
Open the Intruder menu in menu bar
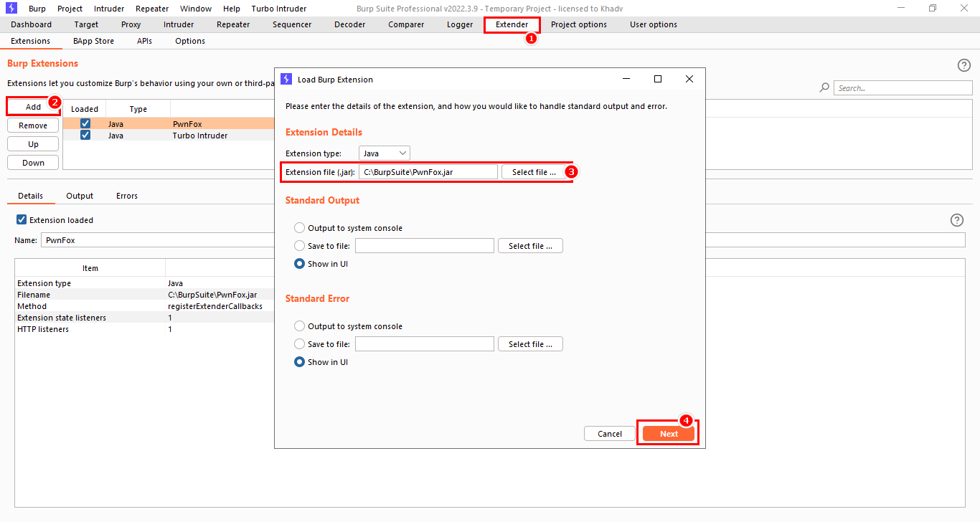tap(108, 9)
